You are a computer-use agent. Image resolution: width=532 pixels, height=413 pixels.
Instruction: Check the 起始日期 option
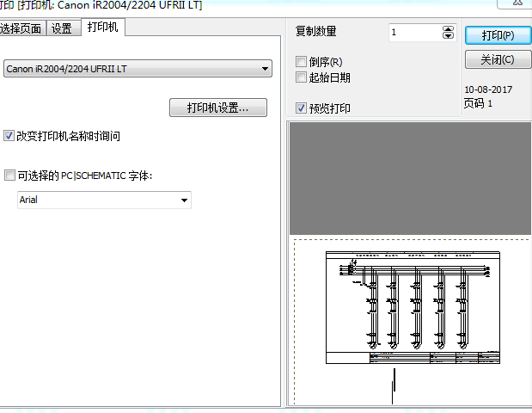[301, 77]
